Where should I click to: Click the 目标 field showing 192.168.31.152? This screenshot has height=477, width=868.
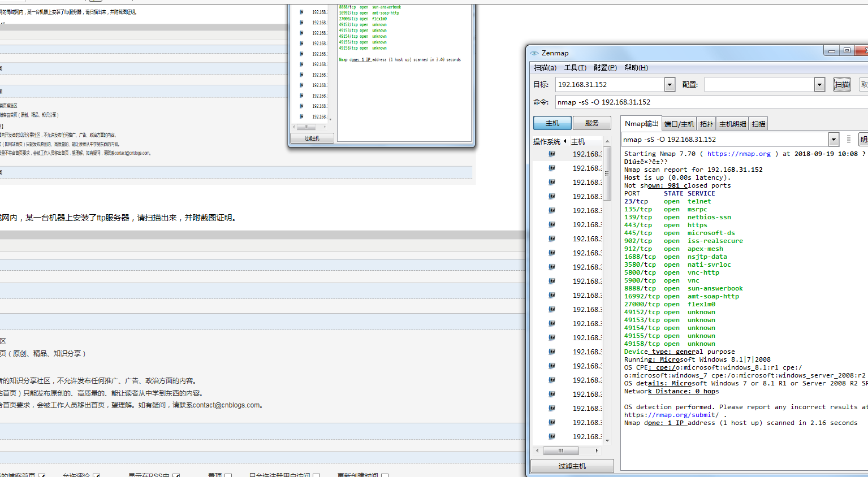609,84
